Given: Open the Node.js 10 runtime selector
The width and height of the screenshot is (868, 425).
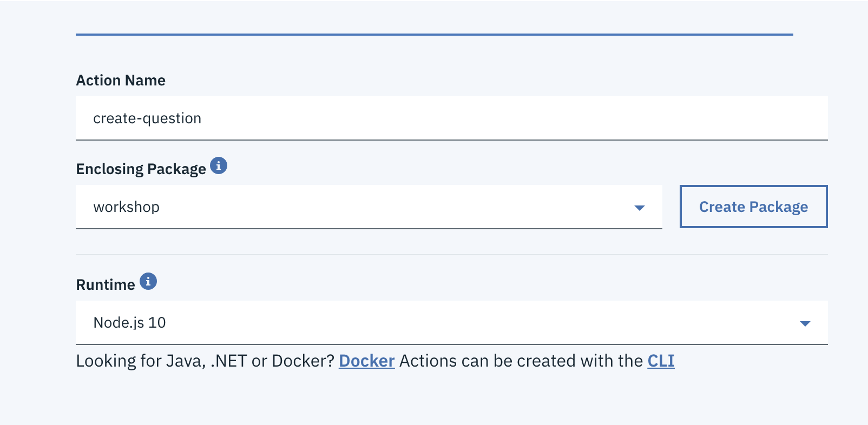Looking at the screenshot, I should point(452,323).
